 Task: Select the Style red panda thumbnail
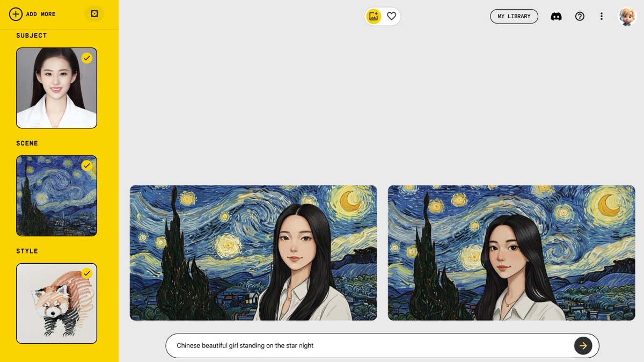coord(56,303)
